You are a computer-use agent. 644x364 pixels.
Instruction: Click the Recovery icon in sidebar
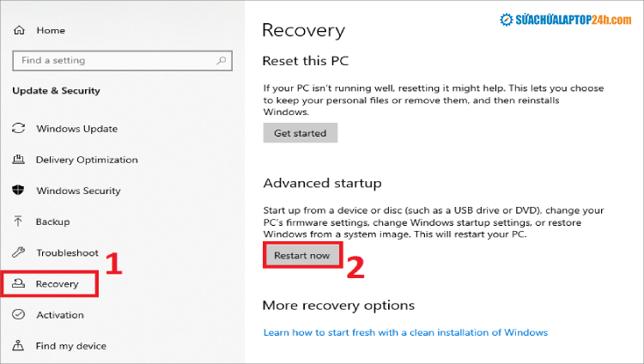[x=19, y=284]
